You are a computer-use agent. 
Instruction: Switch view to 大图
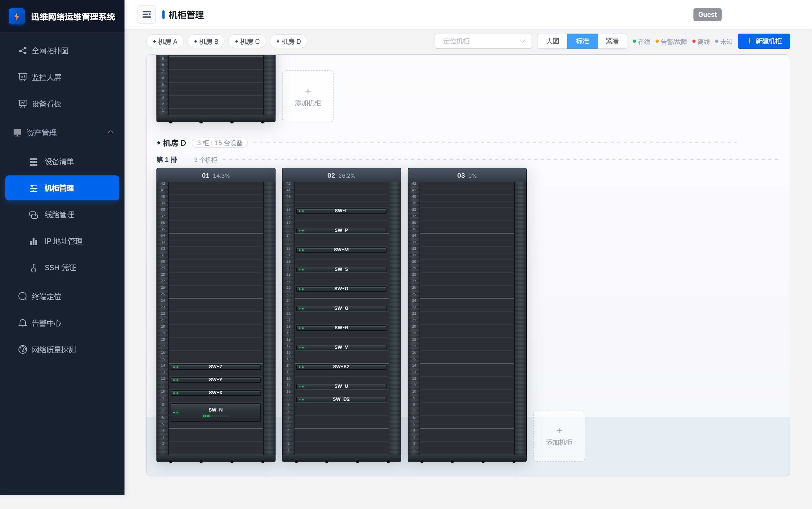[552, 41]
